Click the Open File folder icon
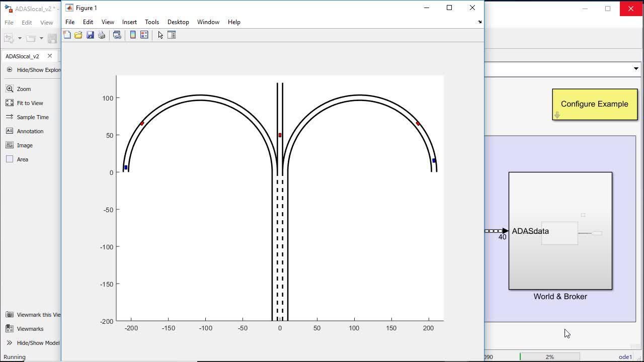This screenshot has height=362, width=644. point(78,35)
